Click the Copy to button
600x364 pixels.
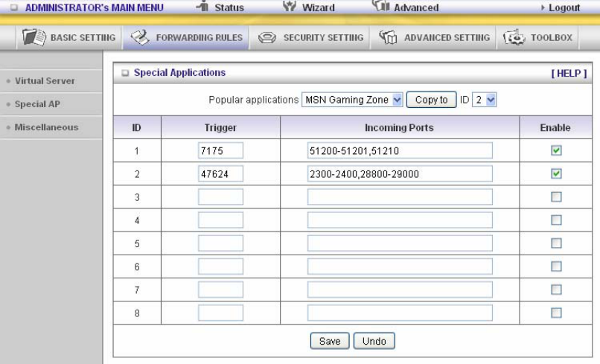(x=431, y=100)
